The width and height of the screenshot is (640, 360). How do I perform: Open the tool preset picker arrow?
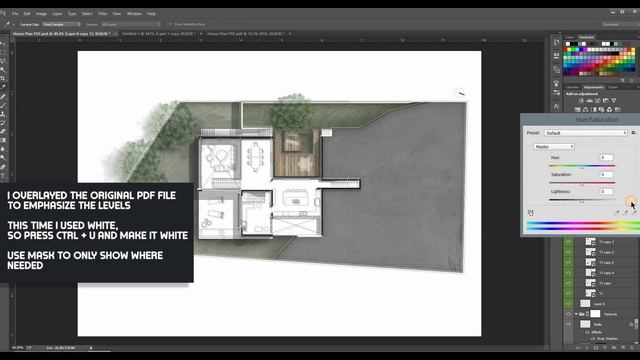13,24
